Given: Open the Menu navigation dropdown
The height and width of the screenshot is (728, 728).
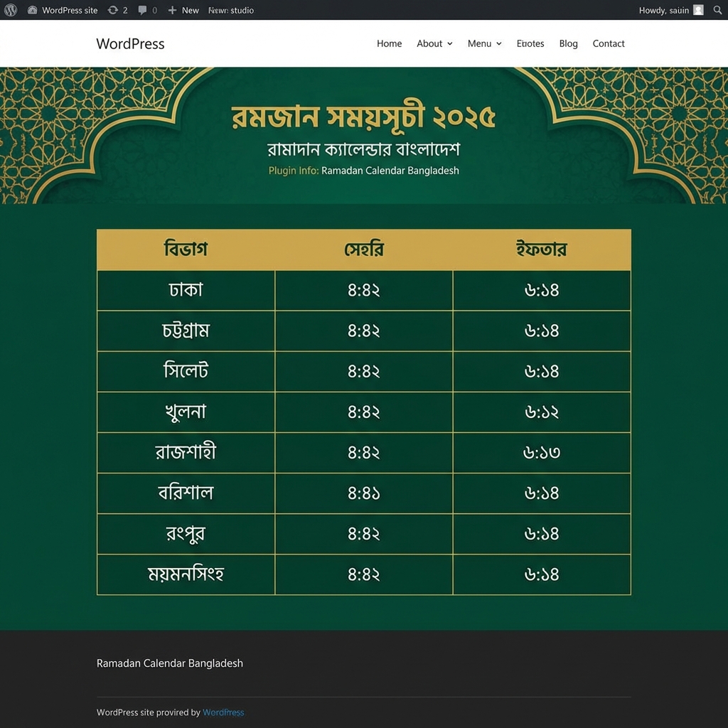Looking at the screenshot, I should pyautogui.click(x=483, y=43).
